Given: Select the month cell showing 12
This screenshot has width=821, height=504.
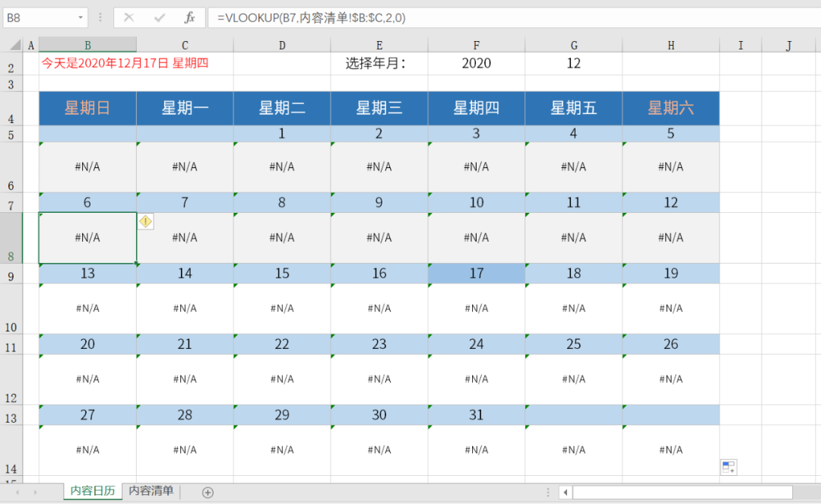Looking at the screenshot, I should [x=573, y=63].
